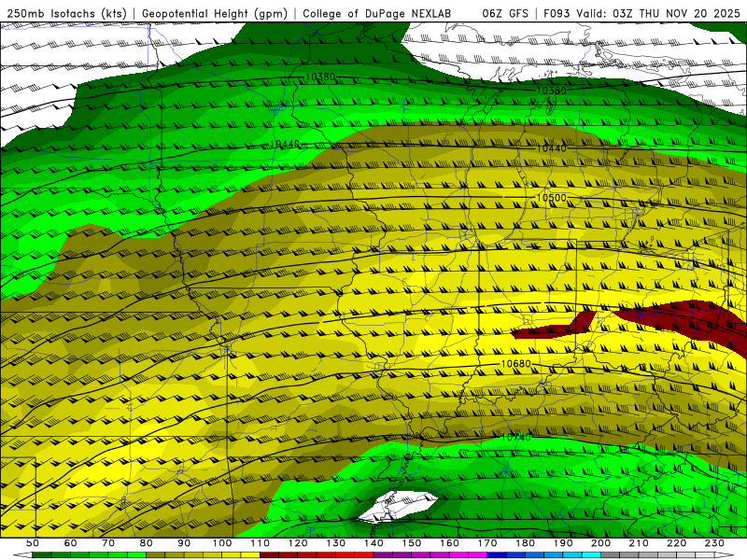This screenshot has width=747, height=560.
Task: Click the dark red colorbar swatch starting at 110
Action: click(x=269, y=555)
